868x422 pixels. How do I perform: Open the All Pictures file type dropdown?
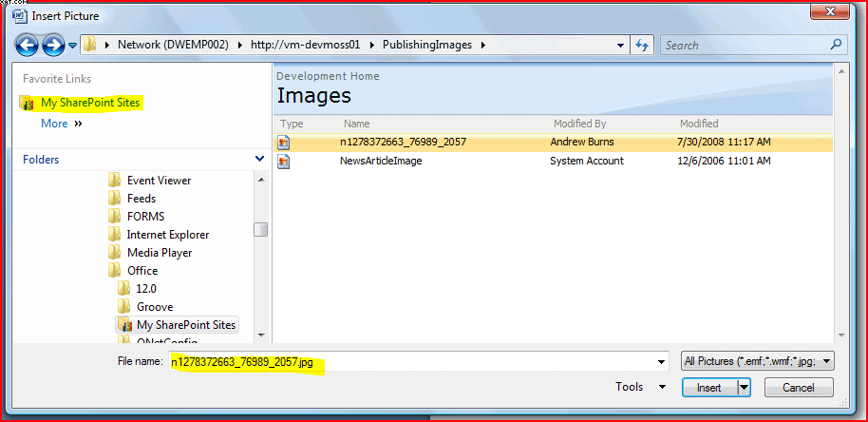point(758,361)
